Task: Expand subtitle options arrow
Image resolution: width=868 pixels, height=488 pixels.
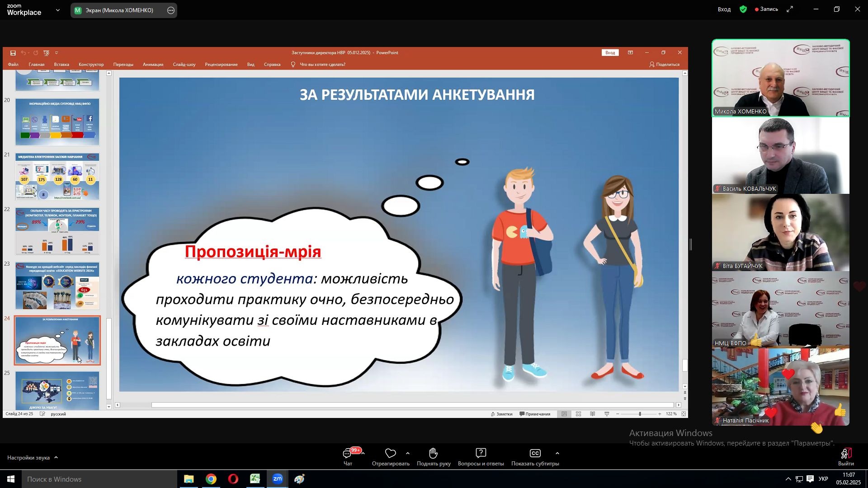Action: pyautogui.click(x=557, y=454)
